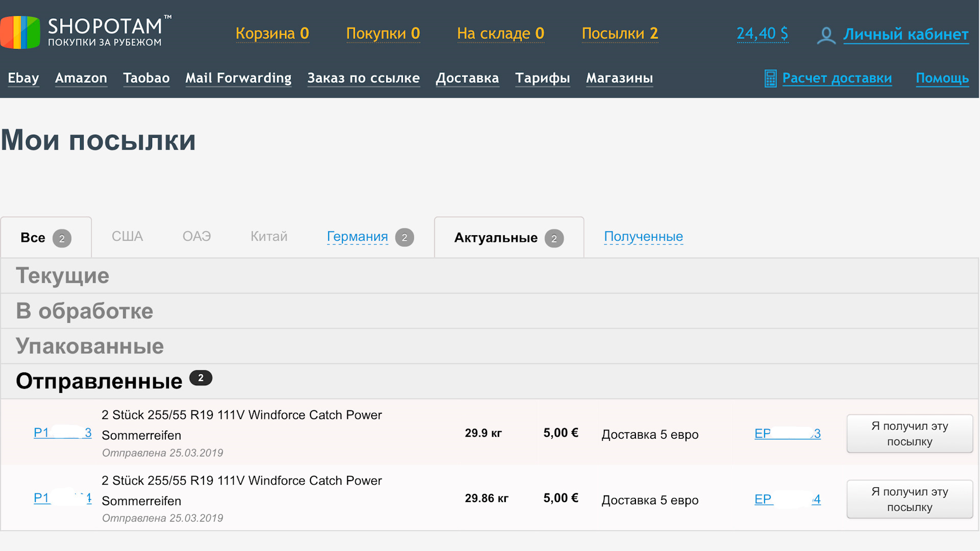Open parcel link for 29.9 кг row
The width and height of the screenshot is (980, 551).
click(62, 433)
